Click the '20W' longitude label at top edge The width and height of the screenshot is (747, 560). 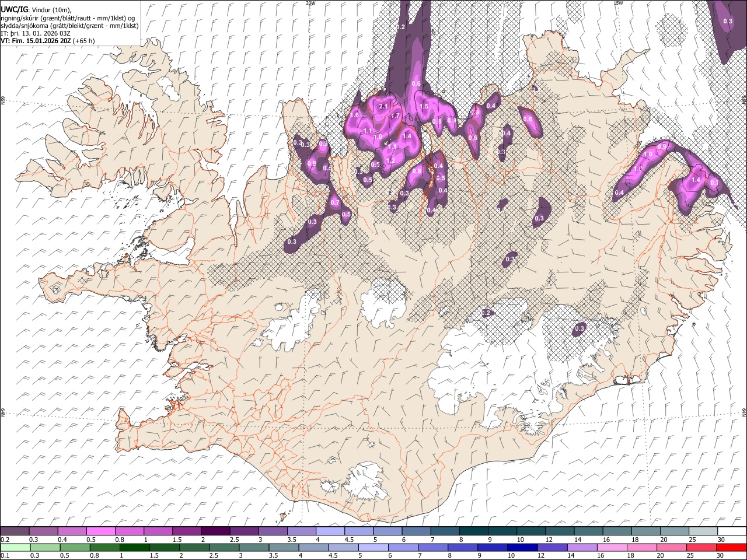point(310,3)
